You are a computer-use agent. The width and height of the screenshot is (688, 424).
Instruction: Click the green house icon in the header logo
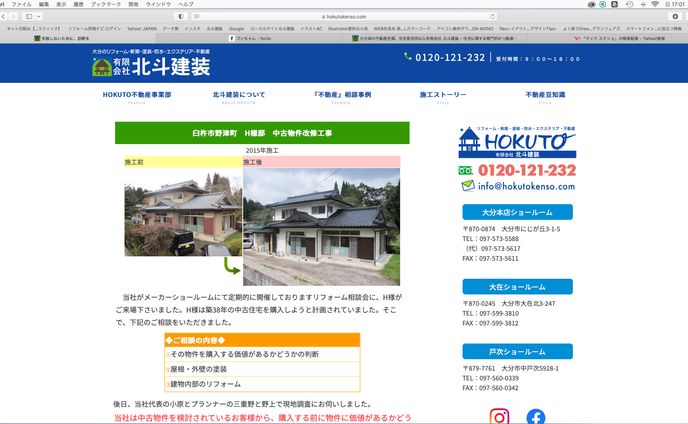point(102,67)
